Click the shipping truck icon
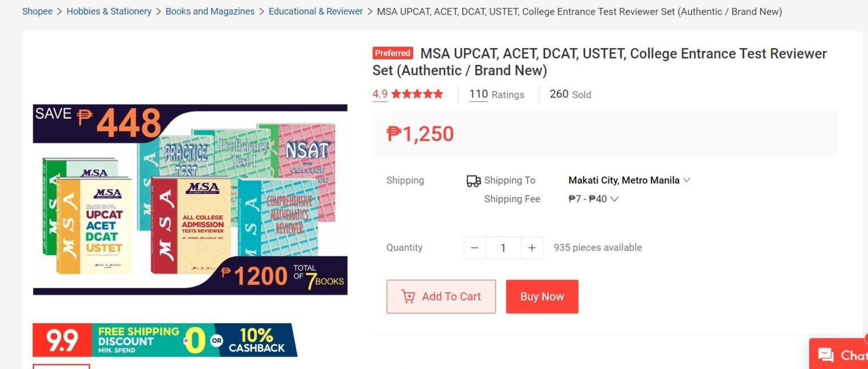Viewport: 868px width, 369px height. (x=473, y=180)
